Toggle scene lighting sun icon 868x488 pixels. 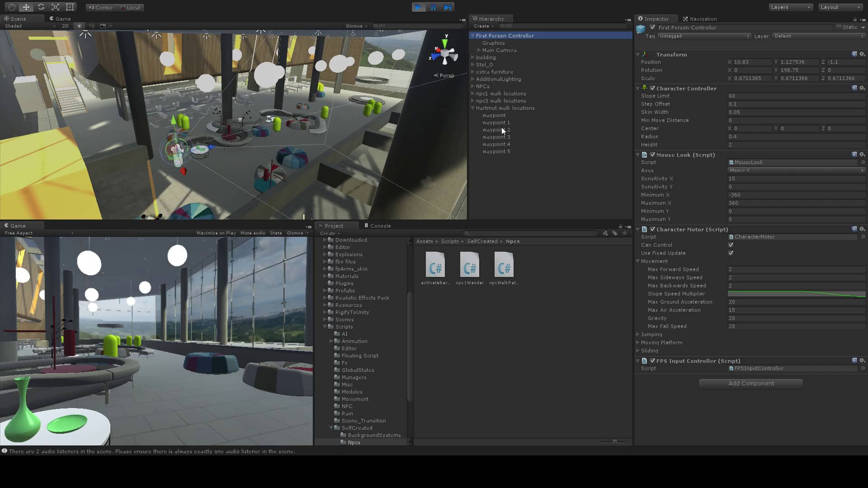pyautogui.click(x=80, y=26)
